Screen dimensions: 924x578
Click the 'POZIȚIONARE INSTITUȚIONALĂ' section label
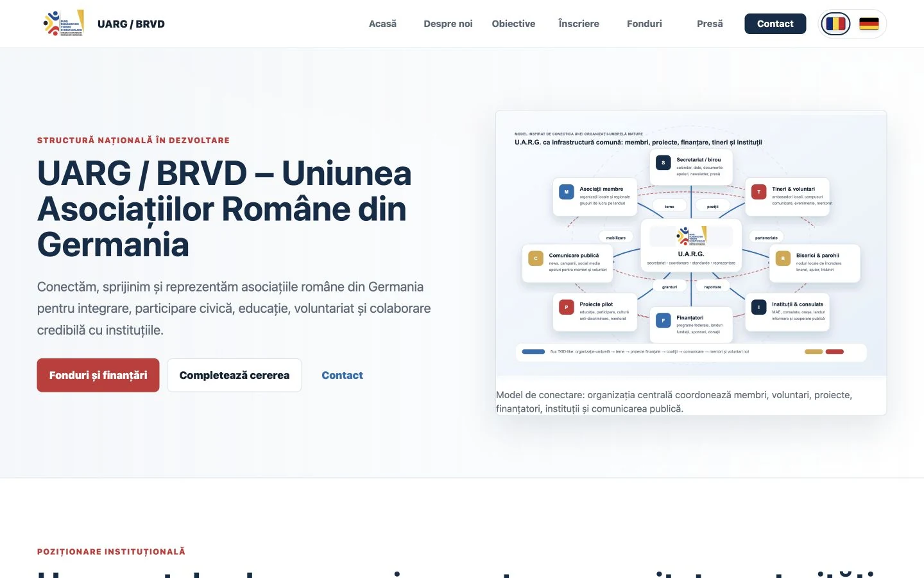[x=111, y=552]
